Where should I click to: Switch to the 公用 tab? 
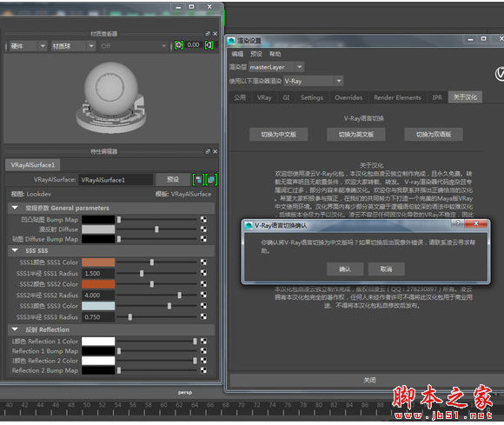240,97
